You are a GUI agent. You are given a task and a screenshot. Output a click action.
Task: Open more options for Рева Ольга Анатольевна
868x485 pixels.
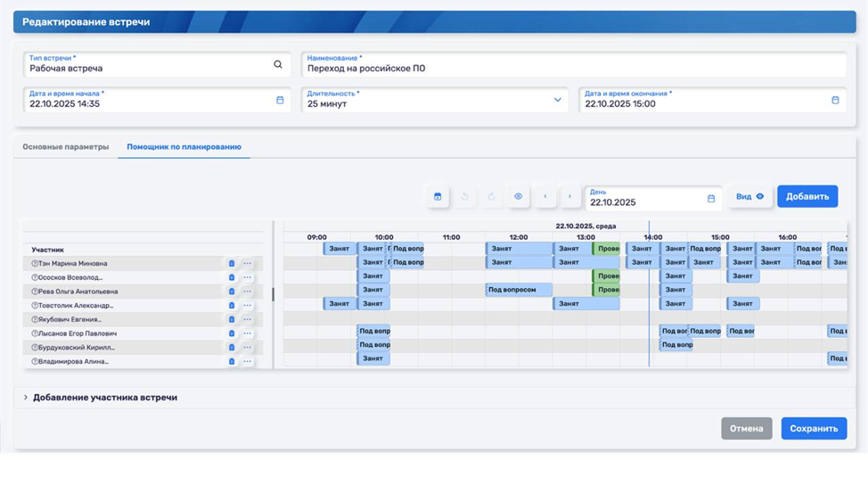click(248, 292)
